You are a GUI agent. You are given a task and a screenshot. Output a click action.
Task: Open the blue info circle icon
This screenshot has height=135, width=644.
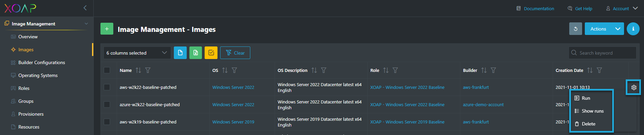(633, 29)
